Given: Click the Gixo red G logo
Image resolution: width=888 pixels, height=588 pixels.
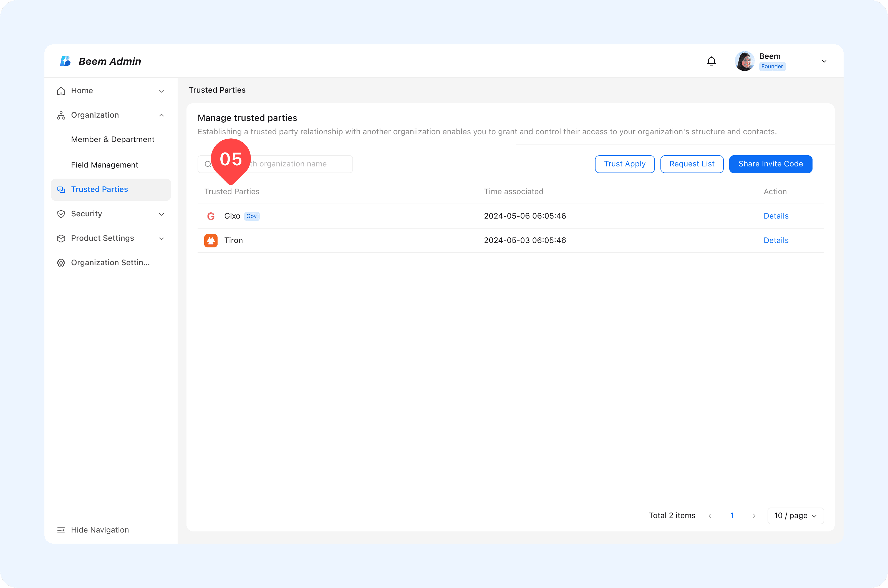Looking at the screenshot, I should pyautogui.click(x=211, y=216).
